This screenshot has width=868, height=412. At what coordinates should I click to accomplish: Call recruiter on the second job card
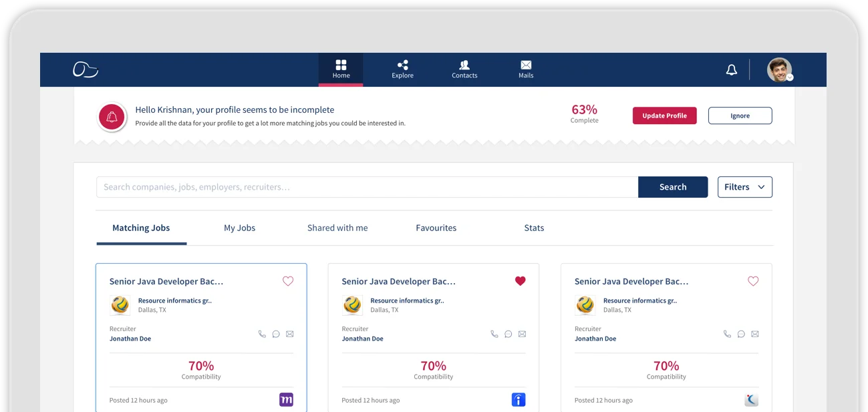coord(494,334)
